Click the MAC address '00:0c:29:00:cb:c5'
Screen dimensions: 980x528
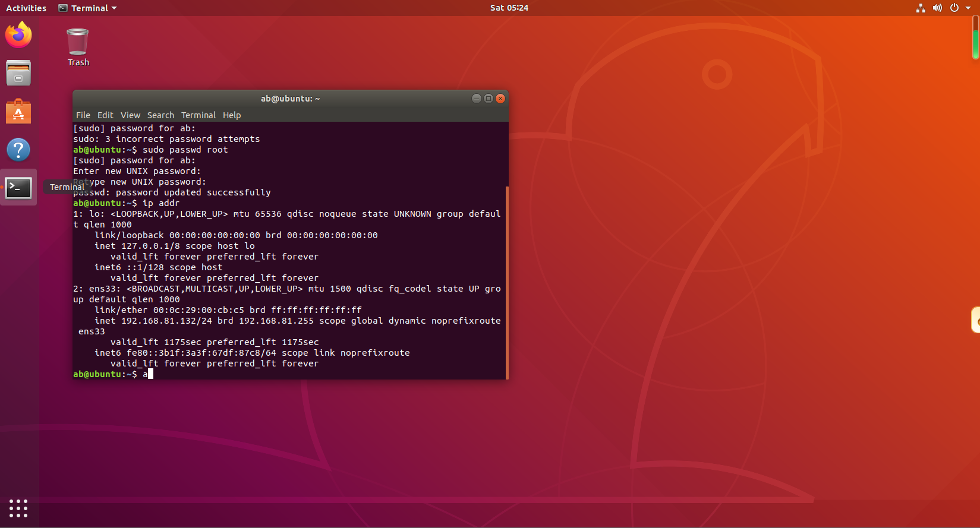click(x=198, y=310)
